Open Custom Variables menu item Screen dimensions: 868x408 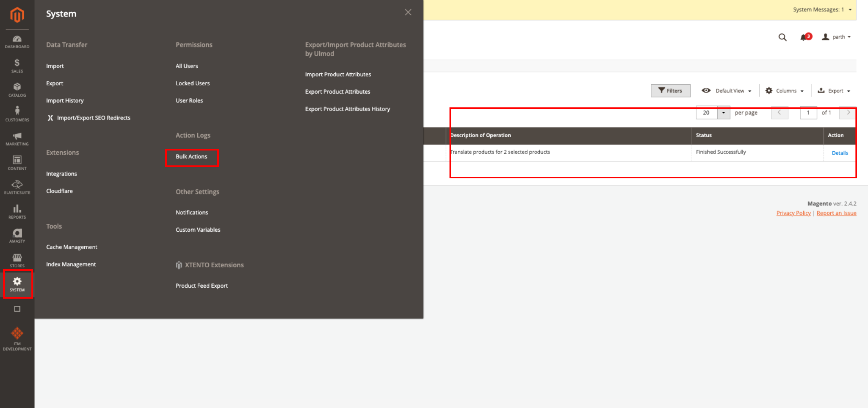(198, 230)
